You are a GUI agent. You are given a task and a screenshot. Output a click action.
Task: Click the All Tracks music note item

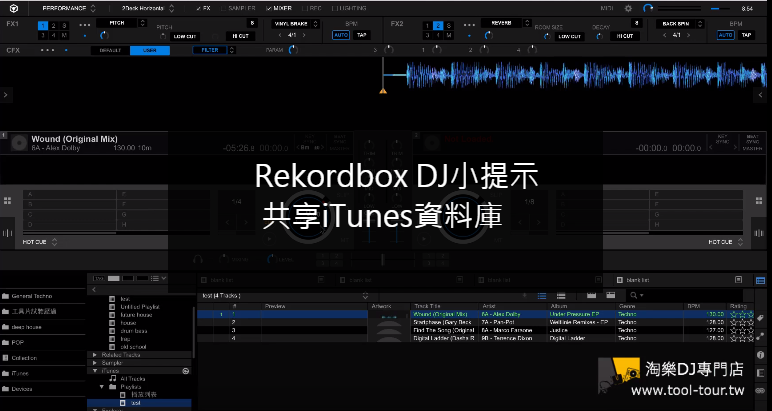(128, 379)
